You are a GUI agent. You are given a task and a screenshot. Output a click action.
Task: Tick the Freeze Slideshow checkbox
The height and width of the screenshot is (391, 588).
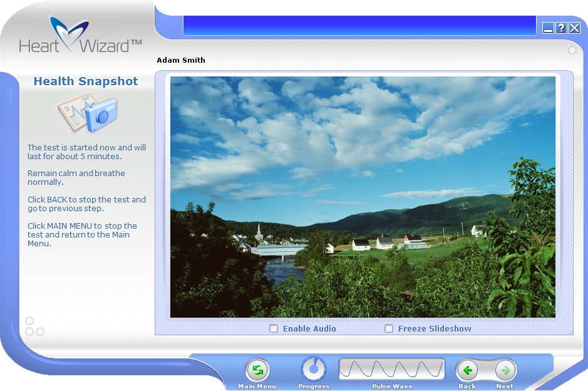[389, 328]
